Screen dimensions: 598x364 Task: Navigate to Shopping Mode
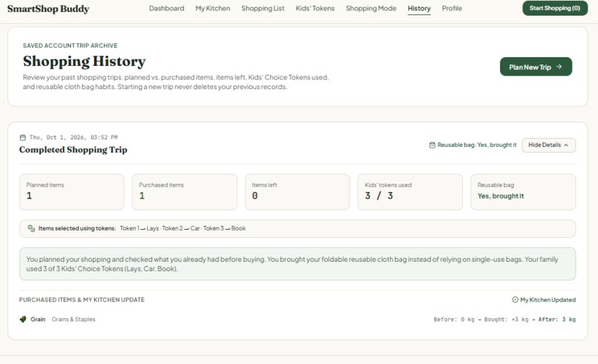pos(371,8)
